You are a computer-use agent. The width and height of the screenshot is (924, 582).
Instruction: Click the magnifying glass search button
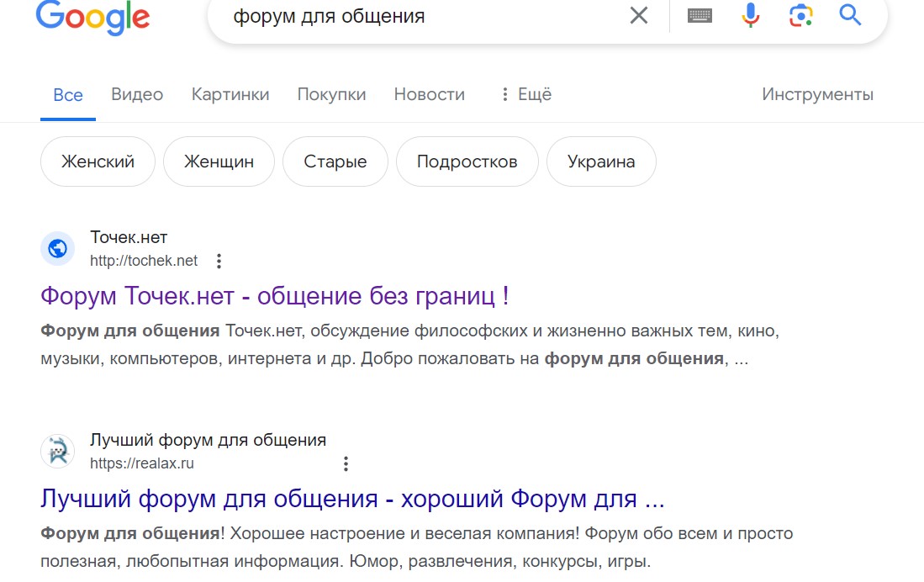(850, 15)
